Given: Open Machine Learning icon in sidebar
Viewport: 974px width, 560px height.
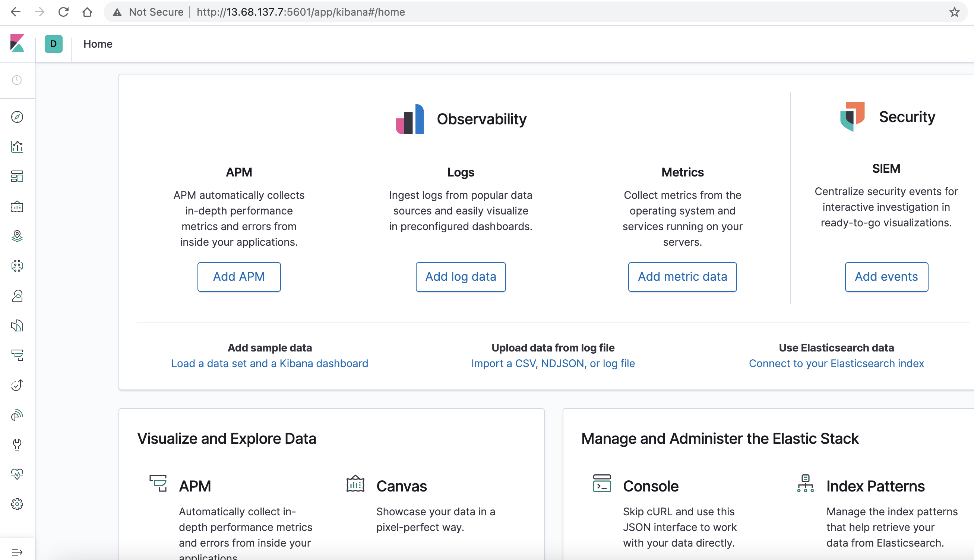Looking at the screenshot, I should (17, 266).
